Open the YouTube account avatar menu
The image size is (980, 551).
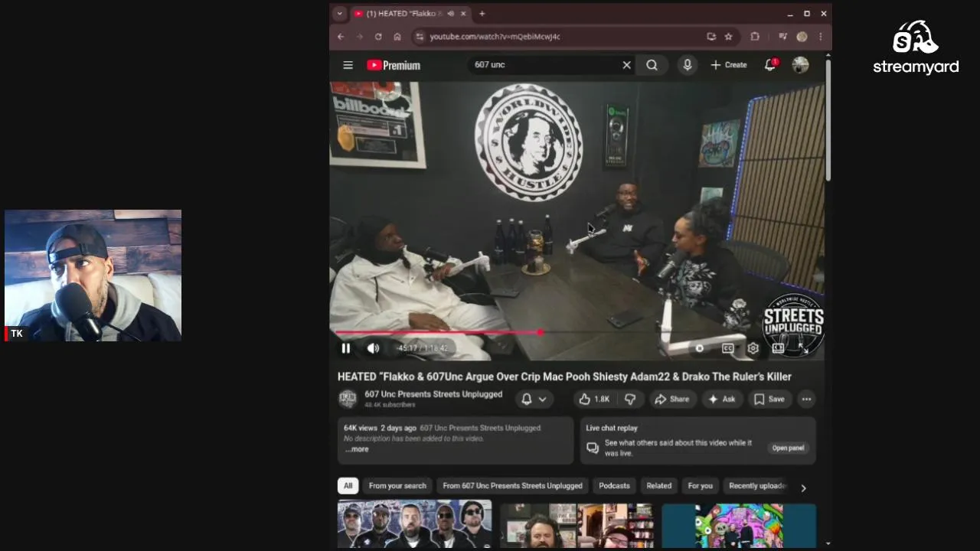(800, 65)
